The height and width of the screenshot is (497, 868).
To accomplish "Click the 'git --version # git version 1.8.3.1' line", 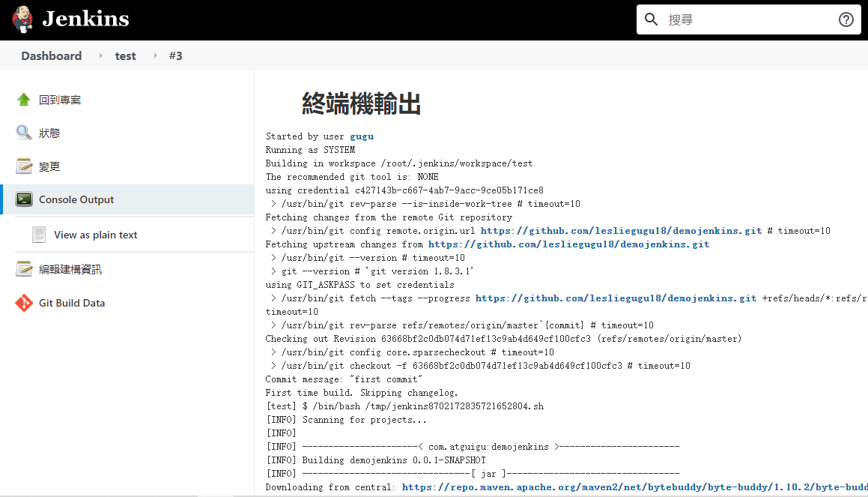I will point(372,271).
